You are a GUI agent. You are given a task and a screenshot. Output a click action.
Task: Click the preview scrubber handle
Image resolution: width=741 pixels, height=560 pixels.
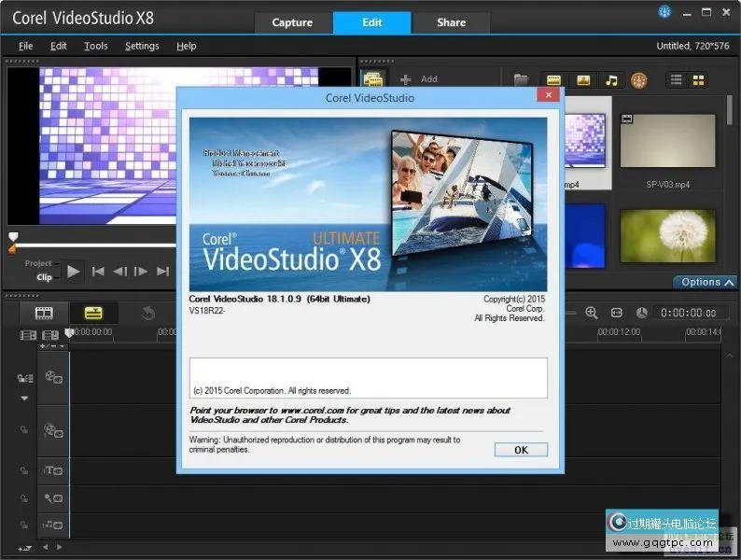click(x=13, y=238)
